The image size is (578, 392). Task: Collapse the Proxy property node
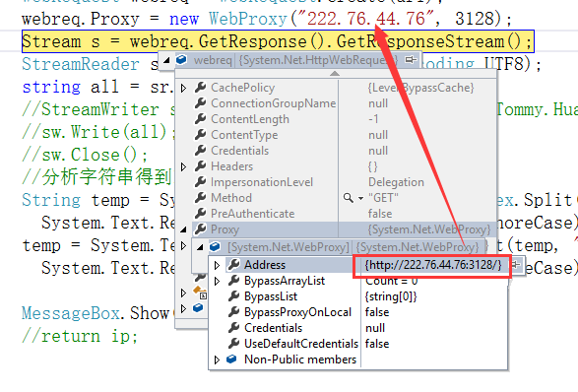pyautogui.click(x=183, y=229)
